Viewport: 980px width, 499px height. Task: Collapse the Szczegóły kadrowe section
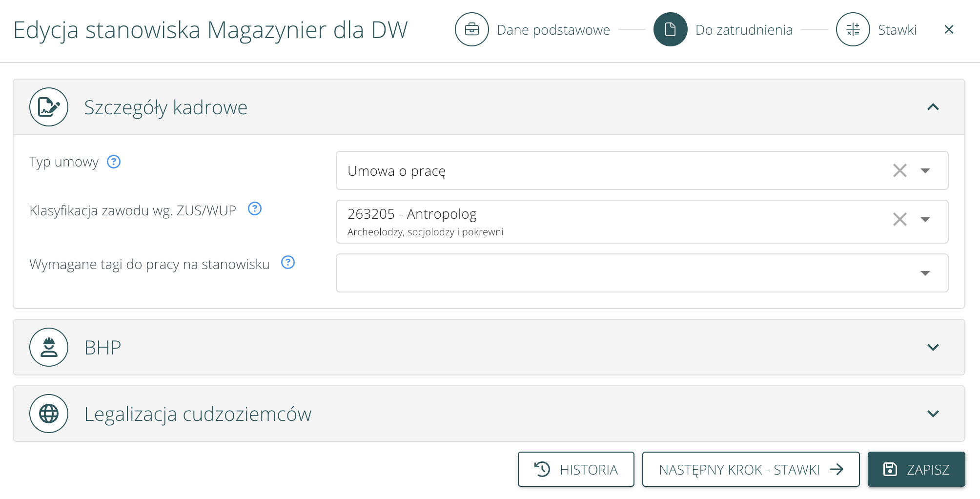(x=933, y=107)
